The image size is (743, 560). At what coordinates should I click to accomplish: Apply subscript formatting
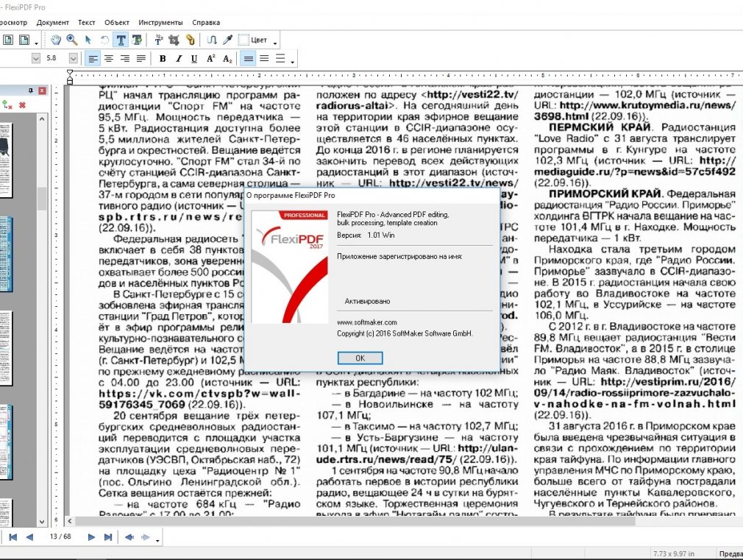(x=227, y=59)
